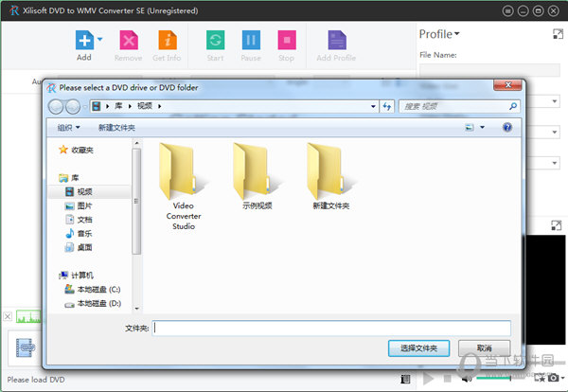Click the Back navigation button in dialog

(56, 106)
